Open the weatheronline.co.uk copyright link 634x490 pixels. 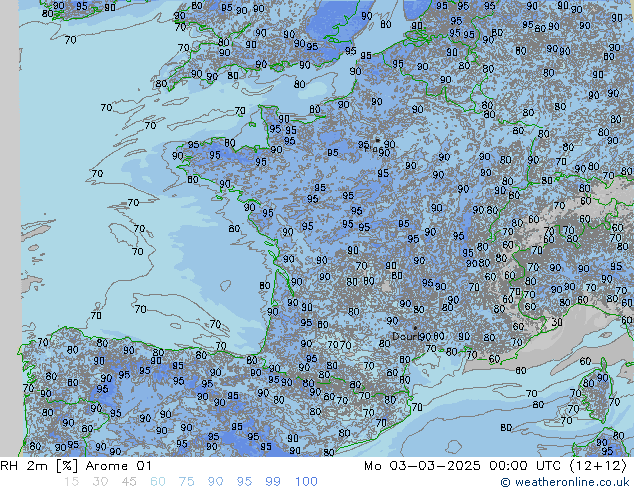[564, 482]
